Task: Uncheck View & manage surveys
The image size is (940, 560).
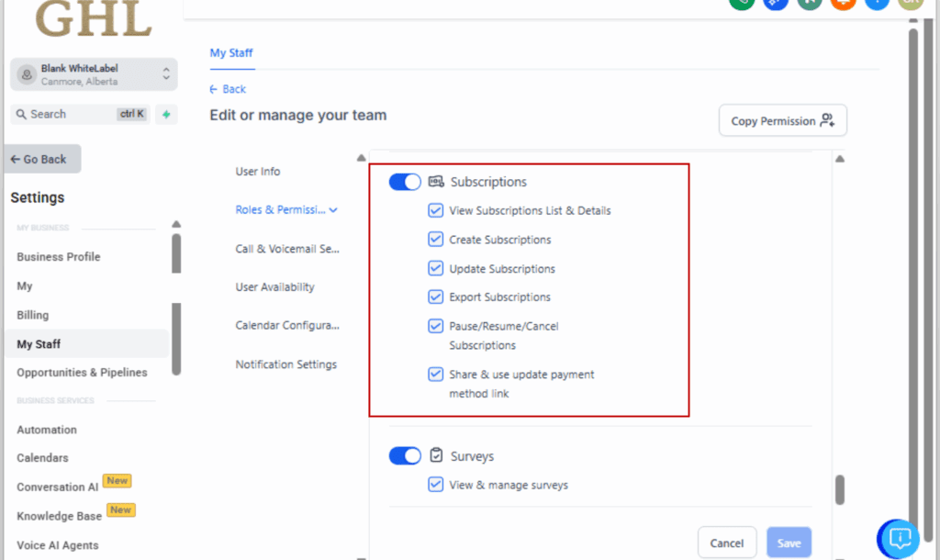Action: [436, 485]
